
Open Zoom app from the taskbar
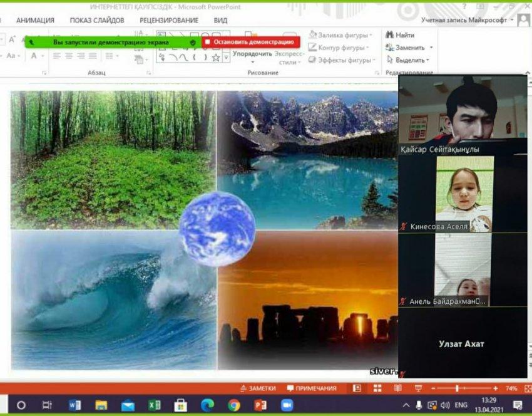[x=287, y=405]
